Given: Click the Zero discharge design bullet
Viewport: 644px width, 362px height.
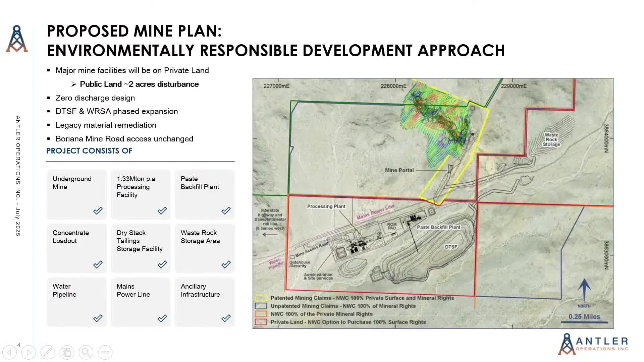Looking at the screenshot, I should pos(95,98).
